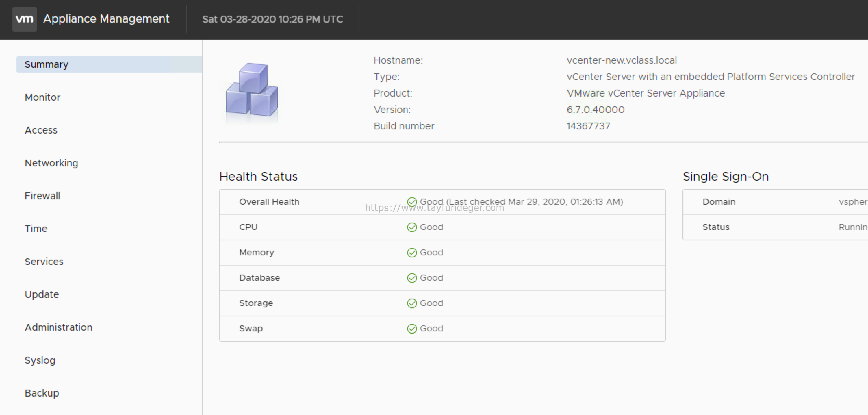Open the Networking page
This screenshot has height=415, width=868.
[x=51, y=163]
